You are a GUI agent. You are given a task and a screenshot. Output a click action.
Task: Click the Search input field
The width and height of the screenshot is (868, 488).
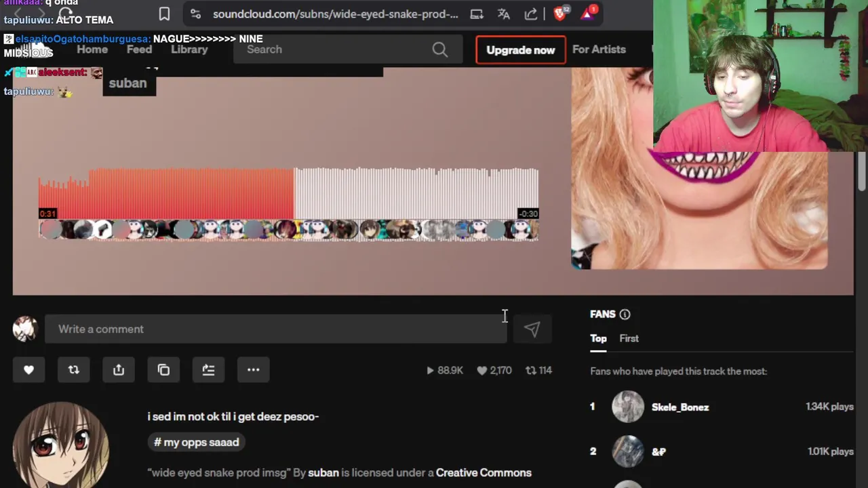tap(347, 49)
